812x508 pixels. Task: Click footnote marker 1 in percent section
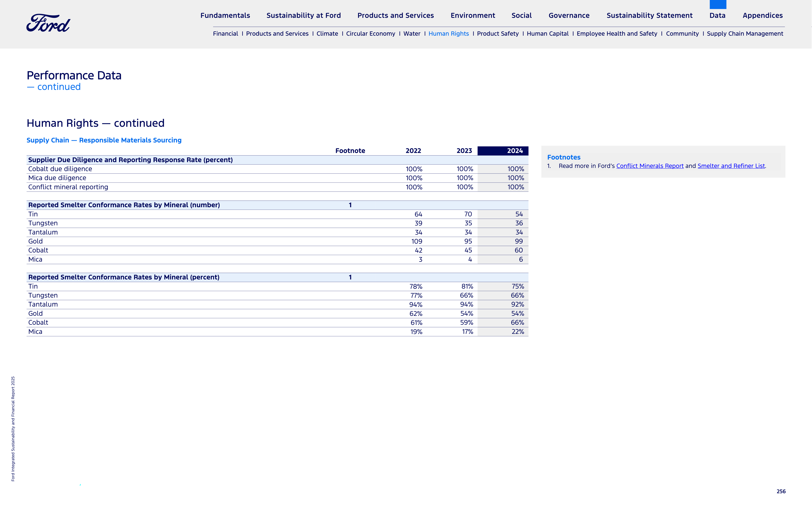[x=350, y=277]
